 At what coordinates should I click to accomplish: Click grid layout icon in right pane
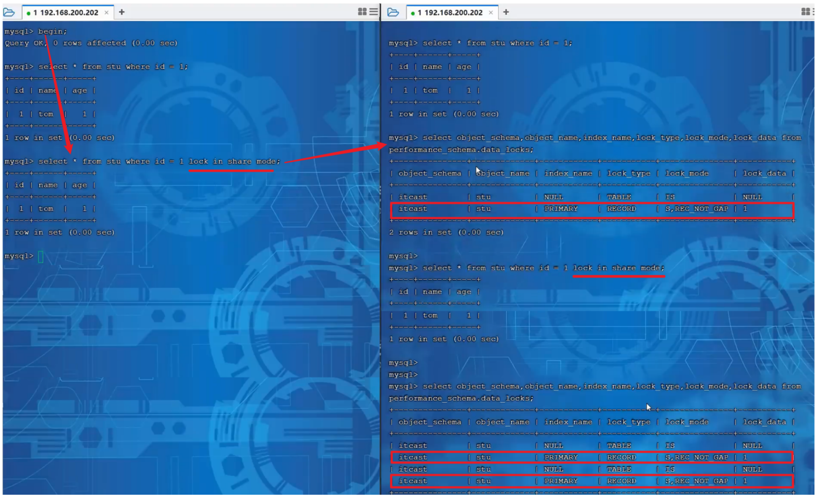tap(805, 12)
